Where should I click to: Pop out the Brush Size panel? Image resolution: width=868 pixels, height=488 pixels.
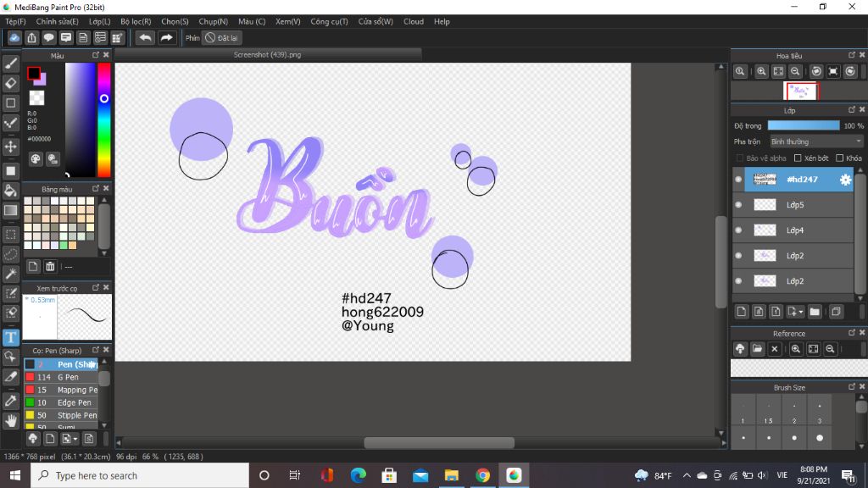tap(852, 386)
